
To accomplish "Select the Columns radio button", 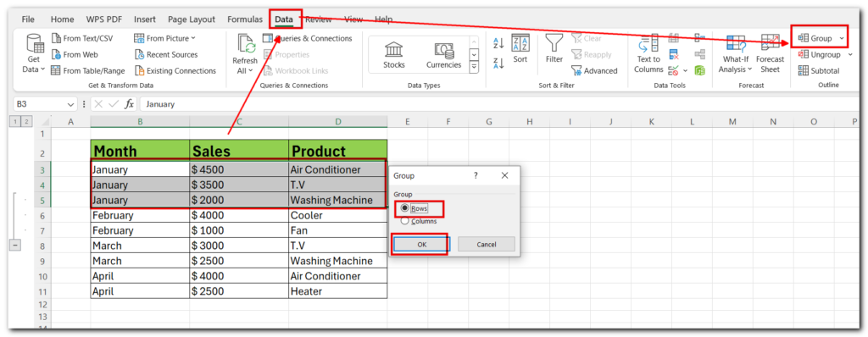I will (x=404, y=221).
